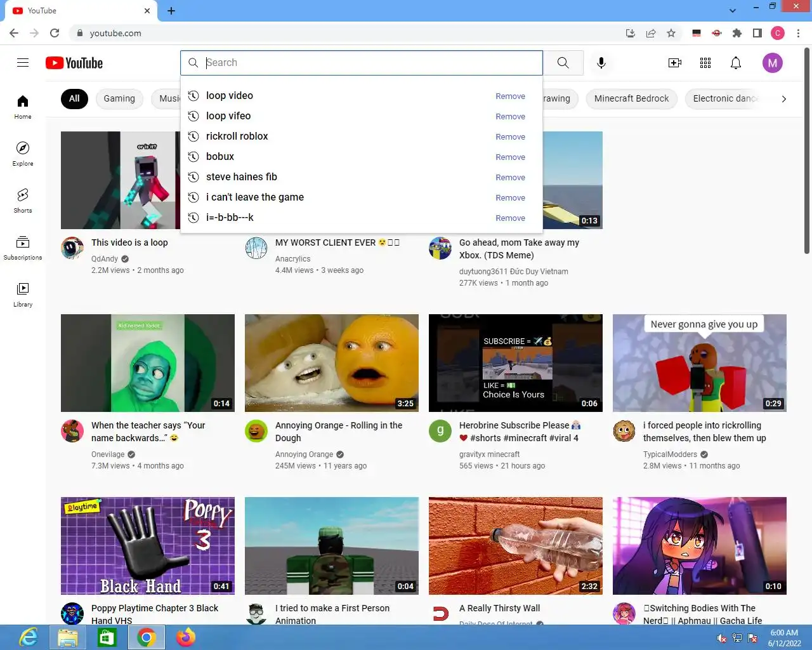Image resolution: width=812 pixels, height=650 pixels.
Task: Open the YouTube apps grid icon
Action: click(705, 63)
